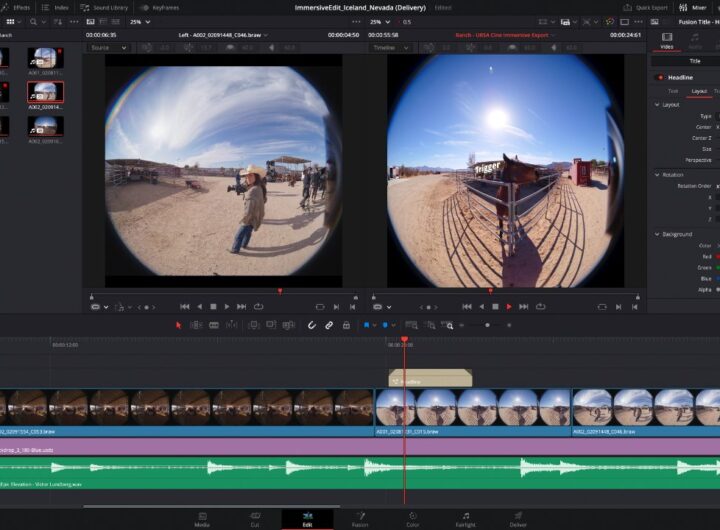Switch to the Video inspector tab
The image size is (720, 530).
coord(667,40)
